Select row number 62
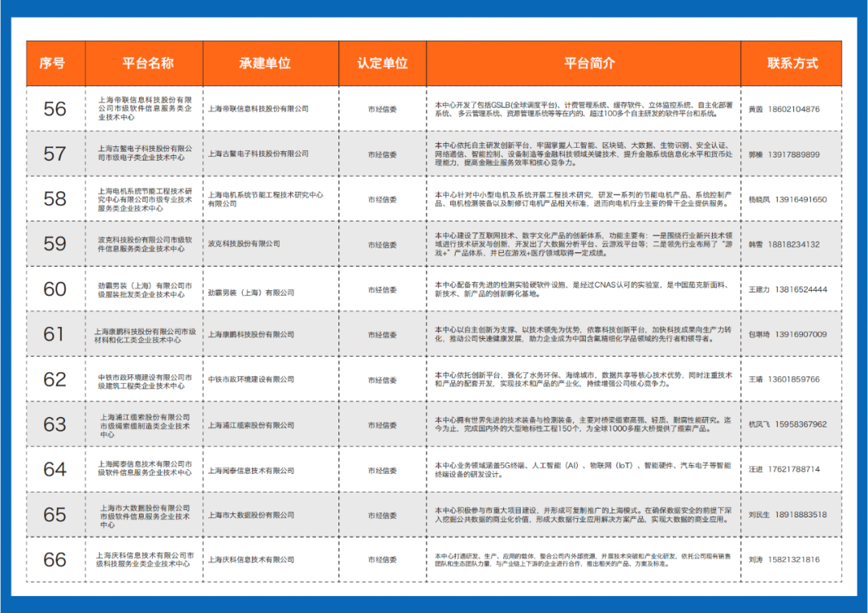The width and height of the screenshot is (868, 613). tap(55, 379)
